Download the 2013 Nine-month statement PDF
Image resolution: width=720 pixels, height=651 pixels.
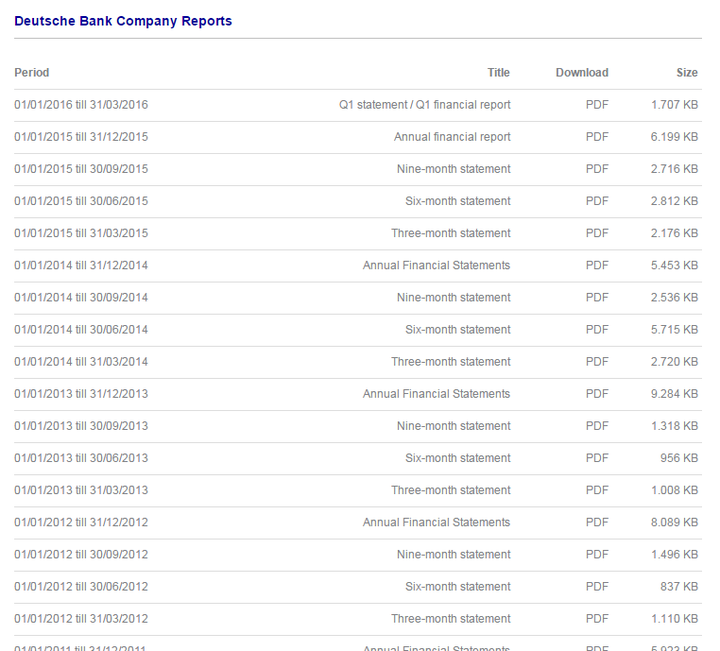click(x=597, y=425)
